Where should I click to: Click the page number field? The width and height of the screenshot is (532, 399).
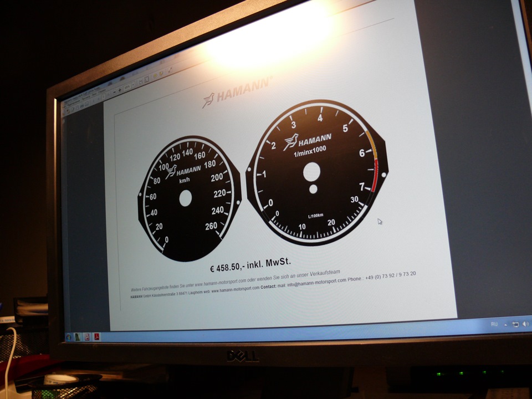(105, 96)
